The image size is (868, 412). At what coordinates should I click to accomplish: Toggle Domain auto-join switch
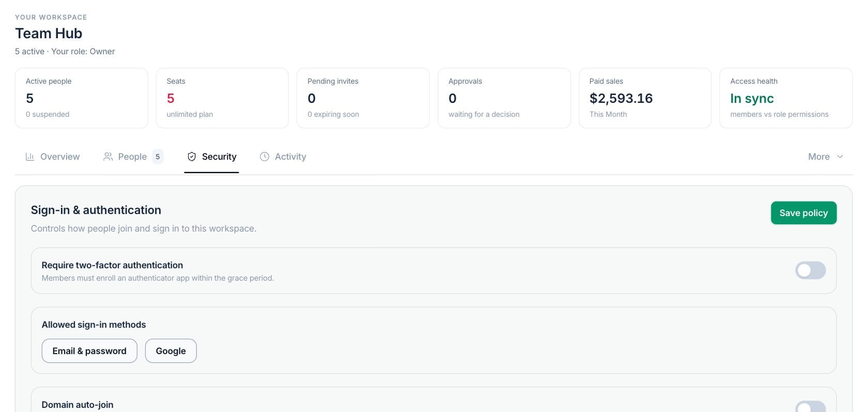[x=810, y=407]
